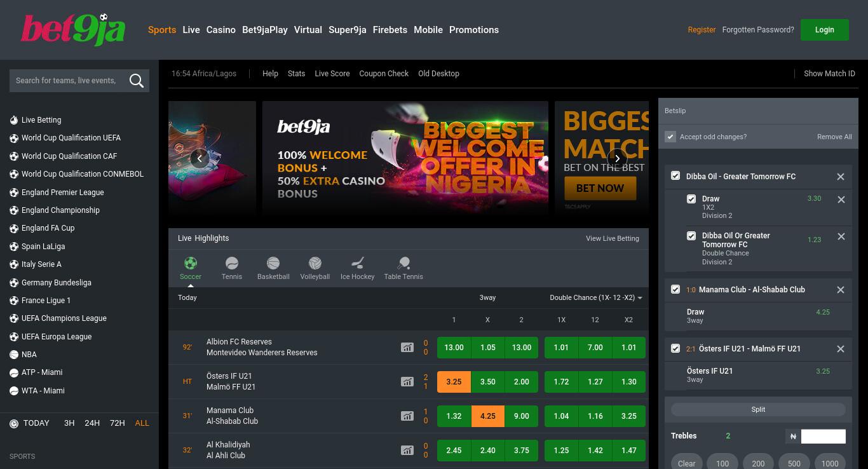Expand Double Chance market dropdown
The height and width of the screenshot is (469, 868).
point(595,297)
